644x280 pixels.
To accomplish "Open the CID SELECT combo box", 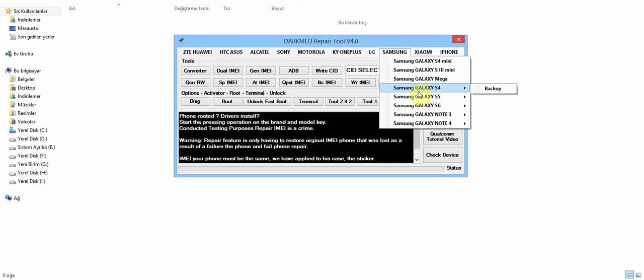I will pyautogui.click(x=362, y=70).
